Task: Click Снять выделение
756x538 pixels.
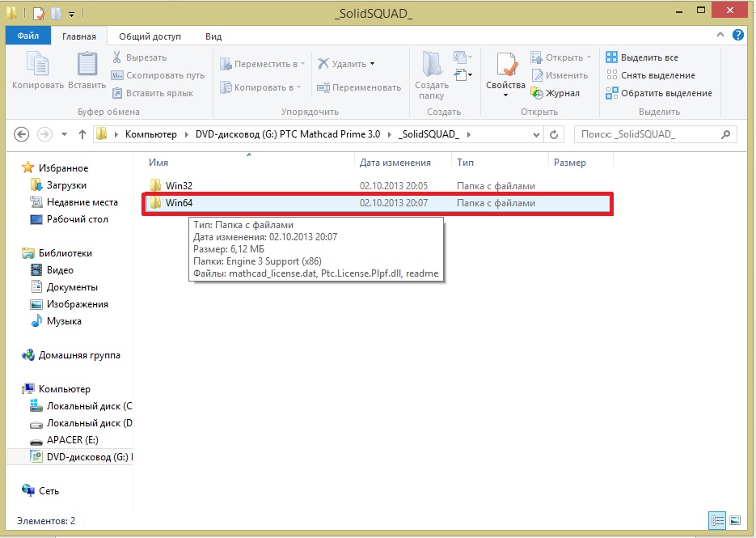Action: coord(650,75)
